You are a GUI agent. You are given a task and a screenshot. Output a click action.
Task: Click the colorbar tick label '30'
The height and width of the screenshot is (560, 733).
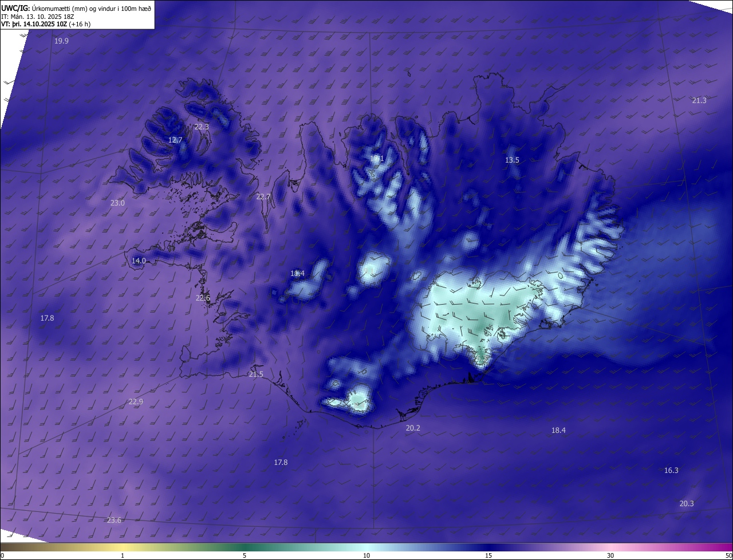[x=610, y=556]
